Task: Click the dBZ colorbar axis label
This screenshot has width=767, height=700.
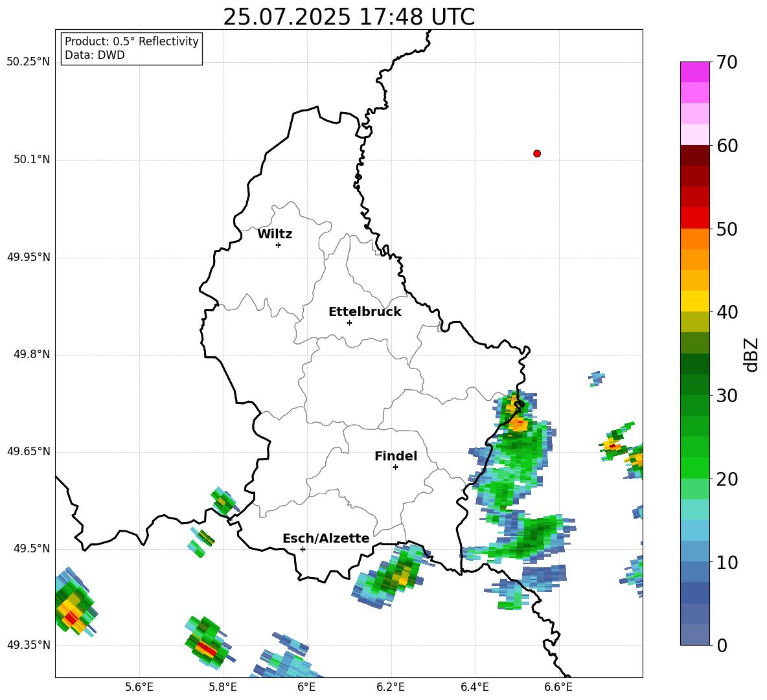Action: click(x=751, y=354)
